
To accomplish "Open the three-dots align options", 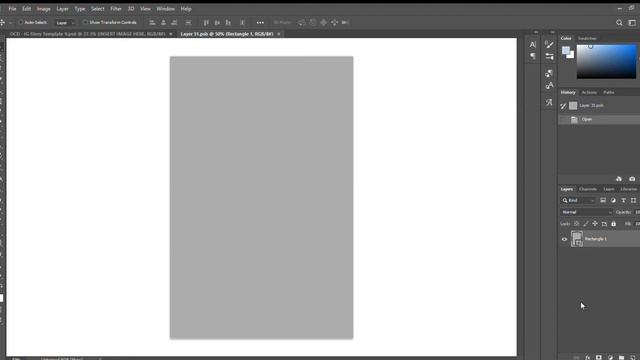I will (260, 23).
